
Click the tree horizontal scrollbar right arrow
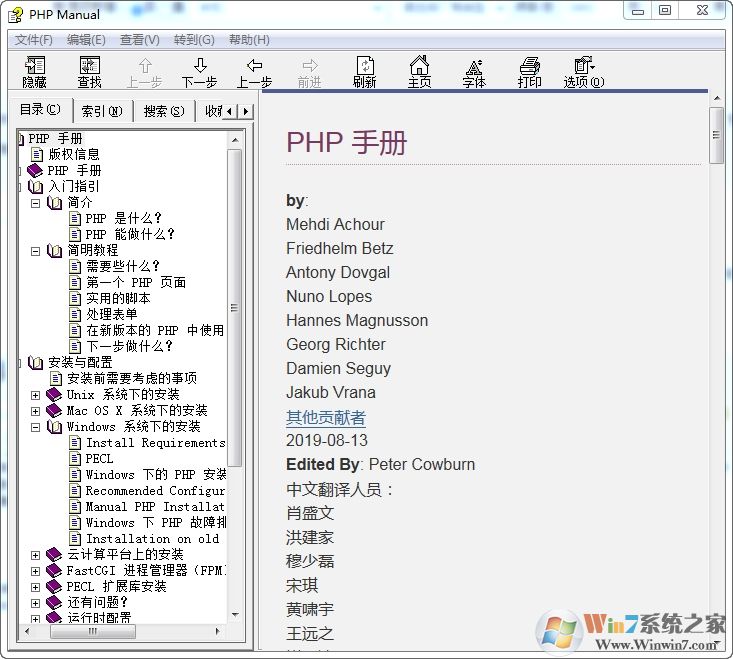217,631
